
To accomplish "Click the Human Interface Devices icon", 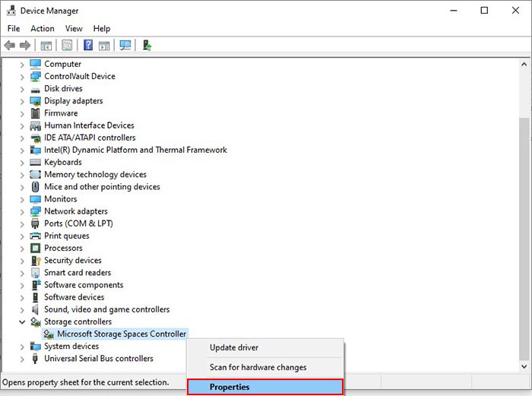I will click(x=35, y=125).
